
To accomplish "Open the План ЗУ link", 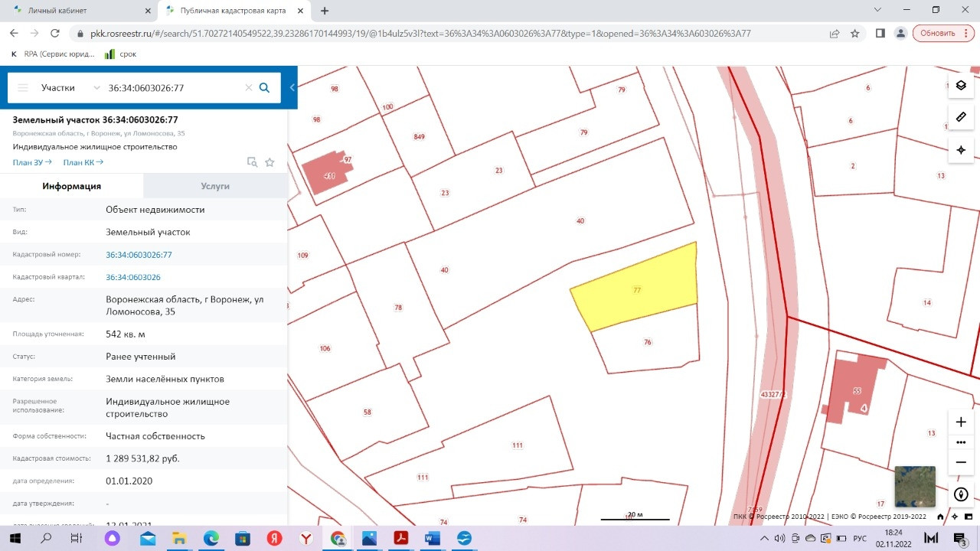I will click(32, 162).
